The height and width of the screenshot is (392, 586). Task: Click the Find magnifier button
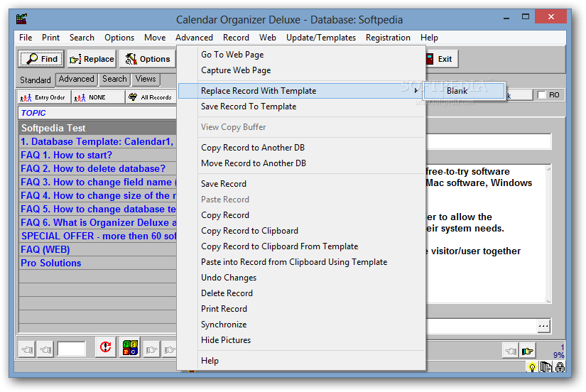[41, 59]
